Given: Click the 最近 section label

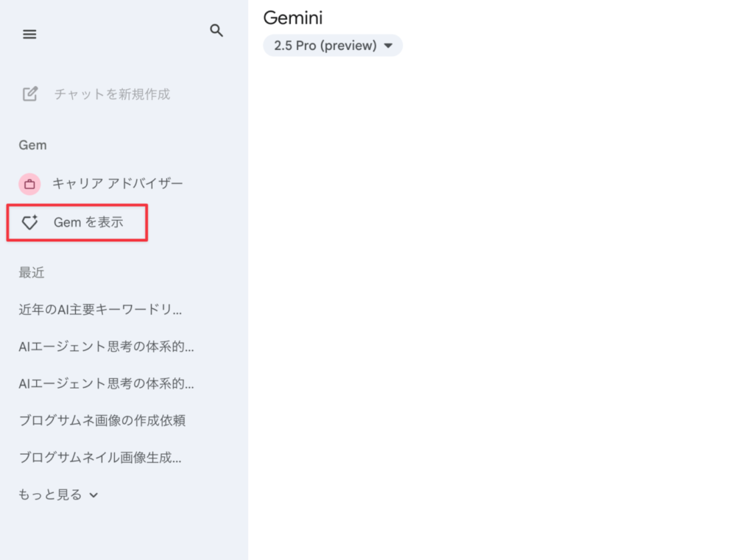Looking at the screenshot, I should (31, 272).
